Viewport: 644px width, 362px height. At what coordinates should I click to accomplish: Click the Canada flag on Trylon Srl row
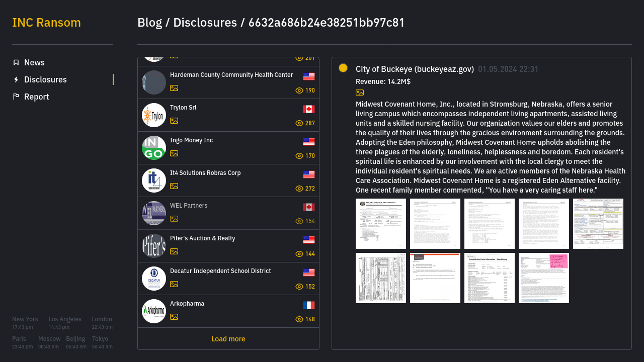[308, 109]
